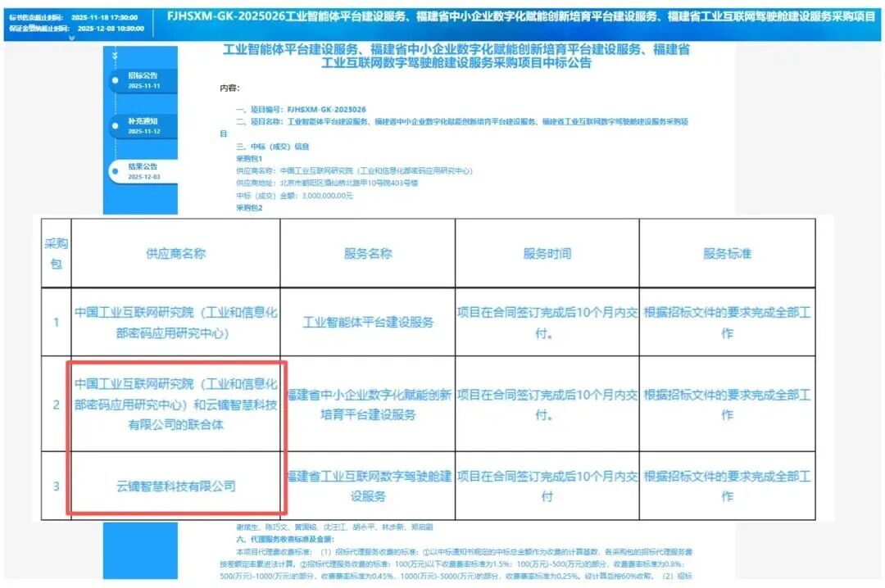Image resolution: width=885 pixels, height=588 pixels.
Task: Click the 本项目代理费收费标准 paragraph
Action: [456, 563]
